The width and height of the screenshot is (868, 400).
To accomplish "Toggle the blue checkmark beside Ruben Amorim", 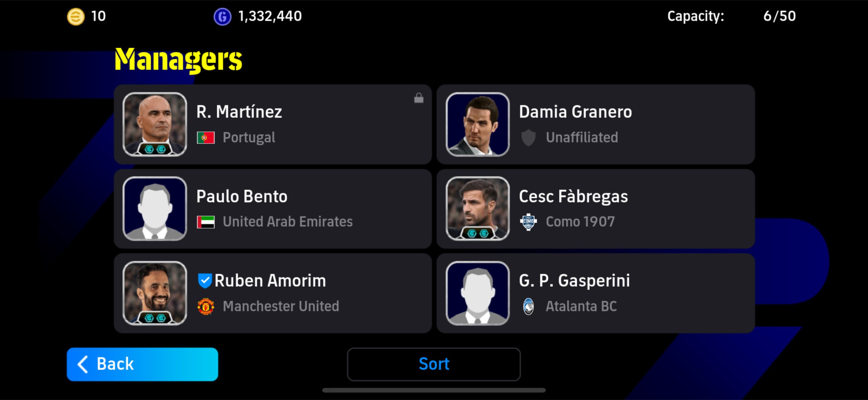I will pyautogui.click(x=205, y=280).
